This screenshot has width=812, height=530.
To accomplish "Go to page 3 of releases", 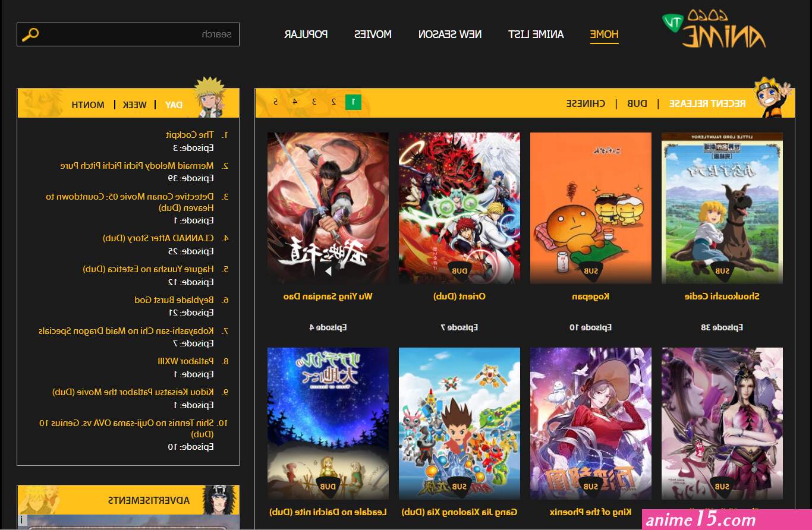I will pyautogui.click(x=314, y=102).
